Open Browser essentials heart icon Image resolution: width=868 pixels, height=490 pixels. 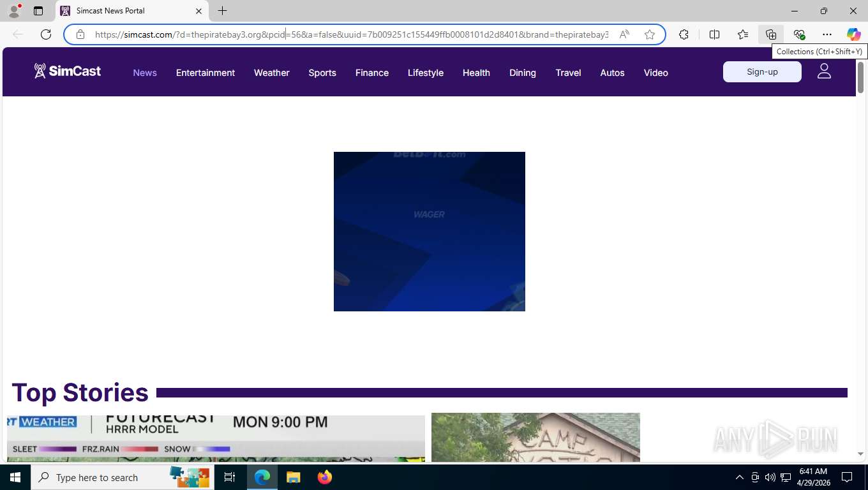coord(799,34)
